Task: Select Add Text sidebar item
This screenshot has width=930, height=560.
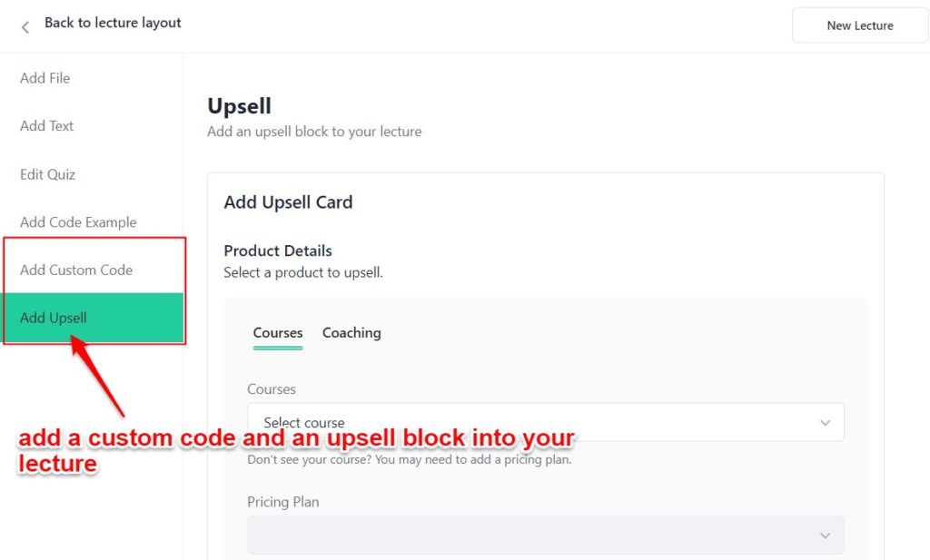Action: tap(47, 126)
